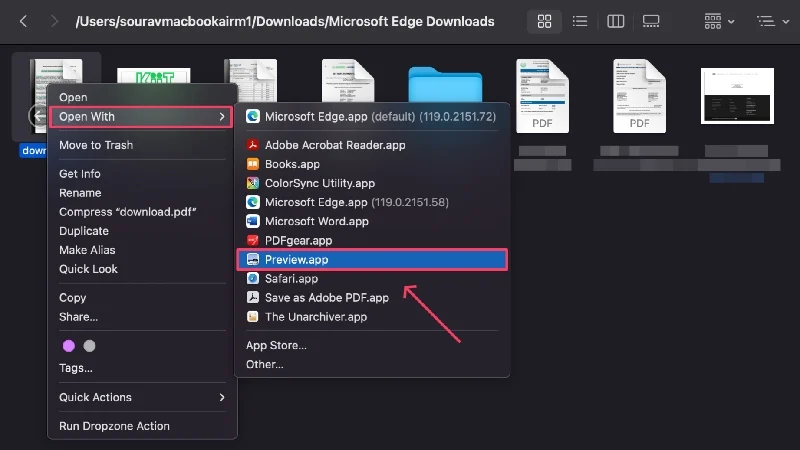Click the Finder forward navigation arrow
The width and height of the screenshot is (800, 450).
pos(54,21)
